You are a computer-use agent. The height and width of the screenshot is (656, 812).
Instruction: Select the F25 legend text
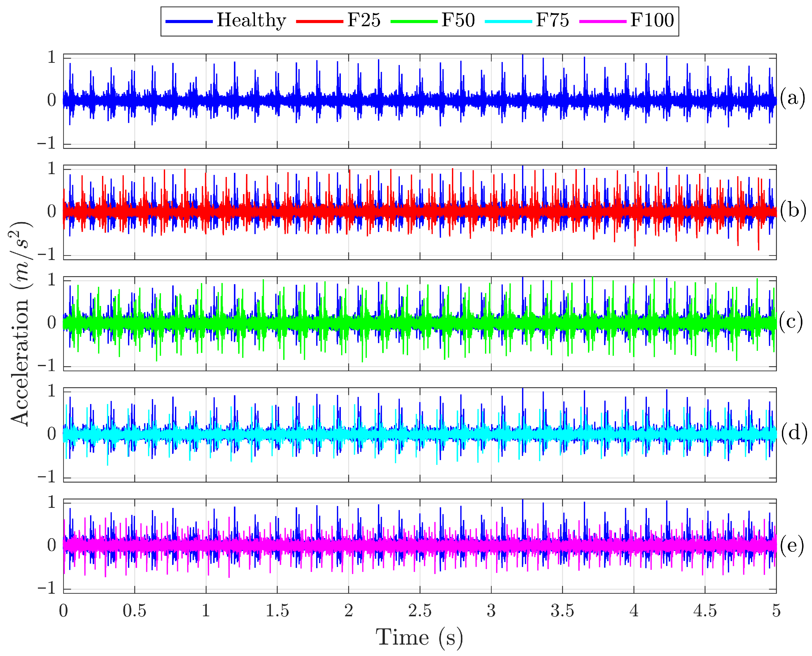click(x=364, y=20)
